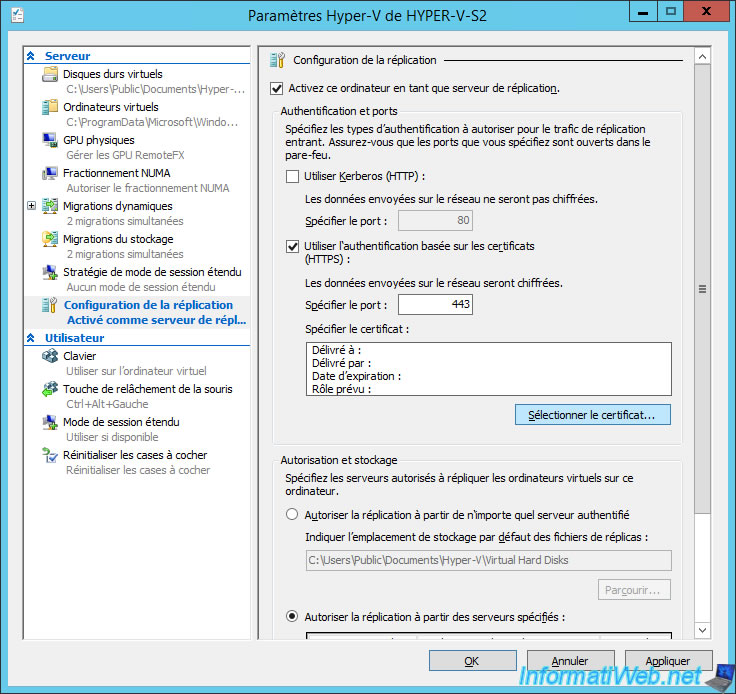Click the Migrations dynamiques icon
736x694 pixels.
[50, 206]
